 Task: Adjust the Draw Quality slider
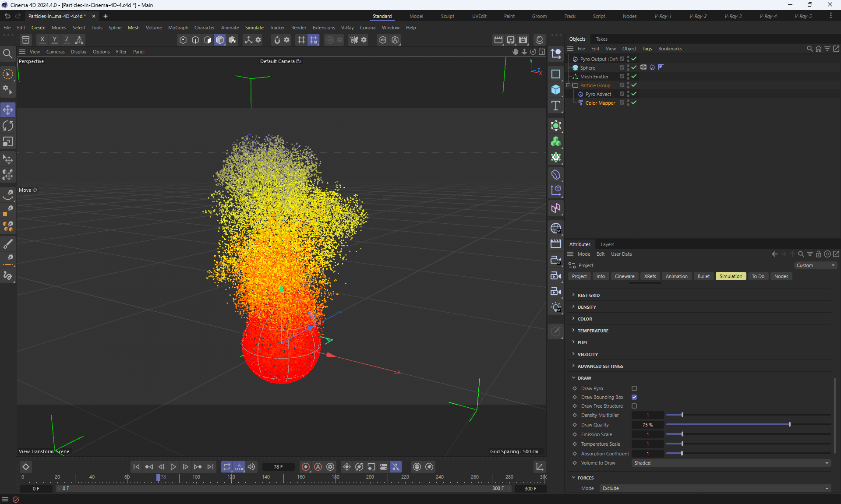click(789, 425)
